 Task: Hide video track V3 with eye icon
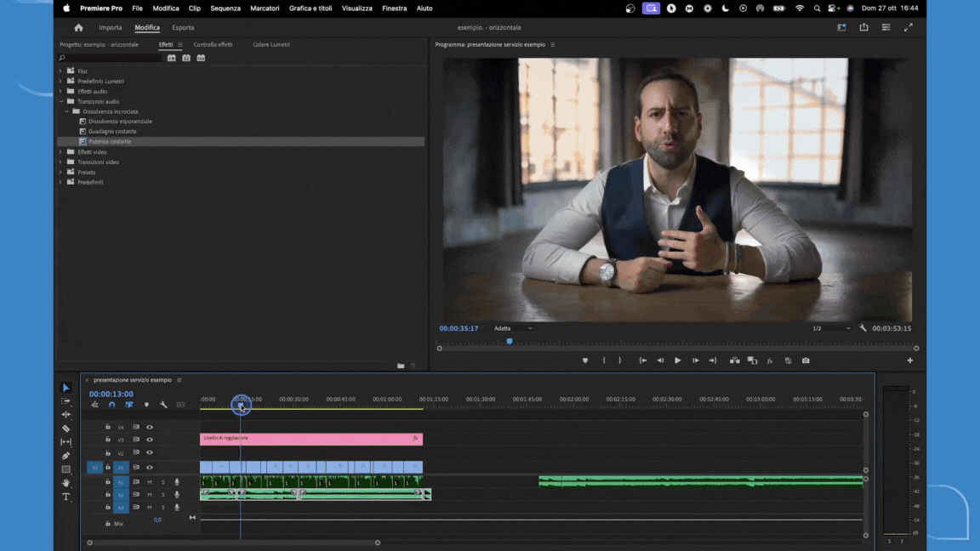pos(150,440)
